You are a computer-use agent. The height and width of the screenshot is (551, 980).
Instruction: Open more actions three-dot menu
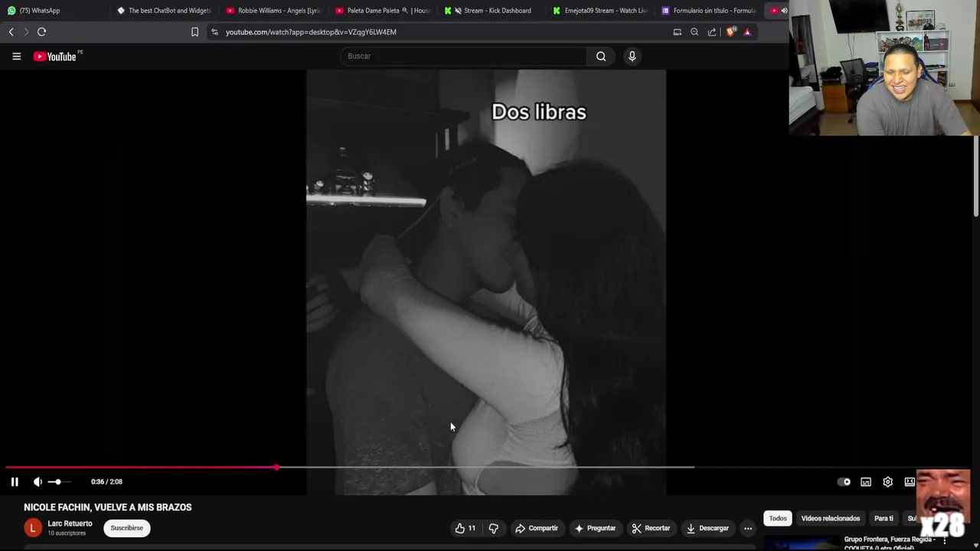748,528
